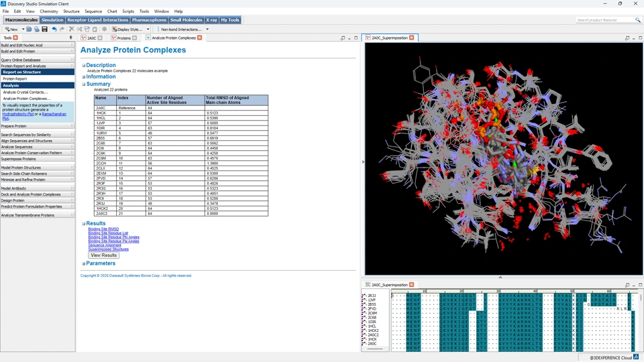Select the Simulation toolbar tab

click(52, 19)
